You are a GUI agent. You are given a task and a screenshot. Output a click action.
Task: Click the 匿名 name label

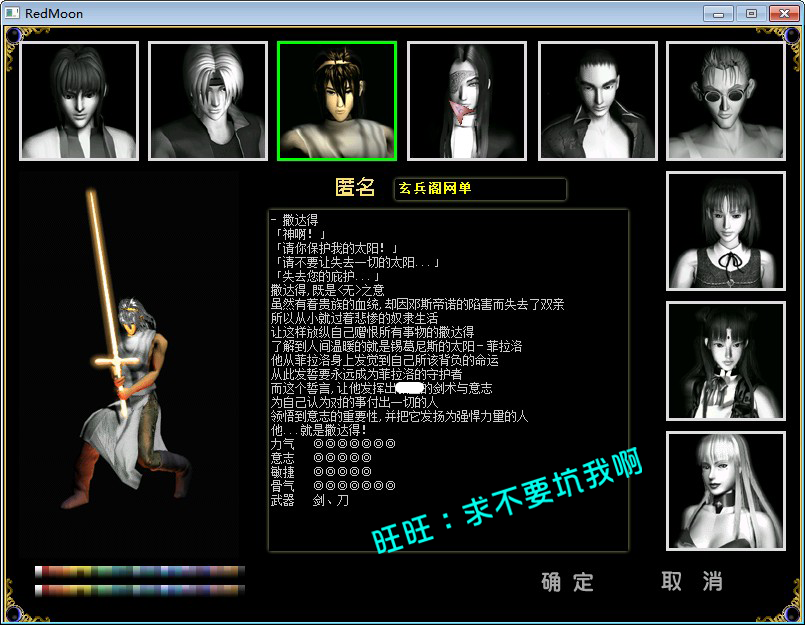(355, 187)
